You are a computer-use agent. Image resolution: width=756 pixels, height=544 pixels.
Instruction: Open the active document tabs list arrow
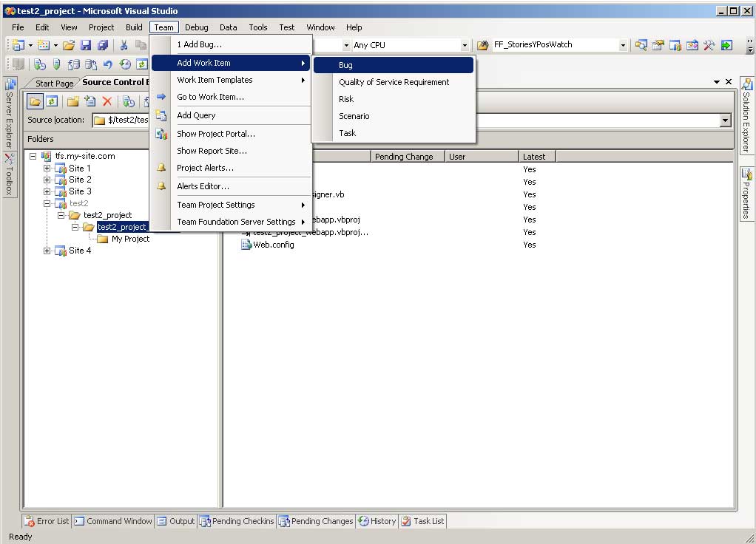[x=717, y=82]
